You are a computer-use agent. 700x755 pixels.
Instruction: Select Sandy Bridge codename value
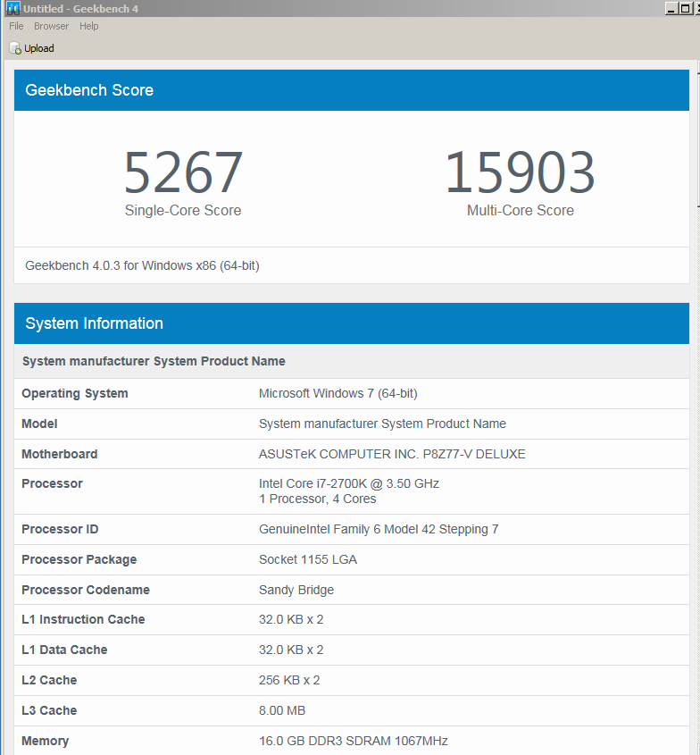[x=296, y=590]
